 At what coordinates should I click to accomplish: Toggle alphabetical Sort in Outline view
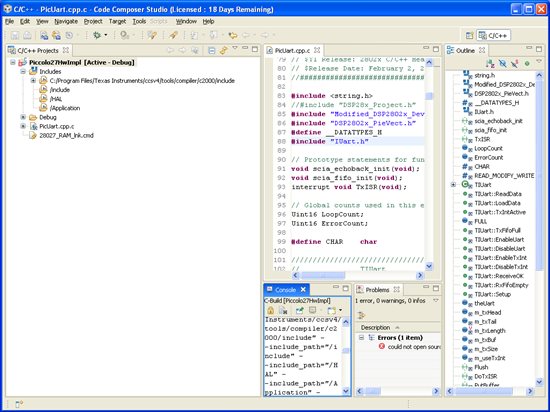tap(490, 63)
